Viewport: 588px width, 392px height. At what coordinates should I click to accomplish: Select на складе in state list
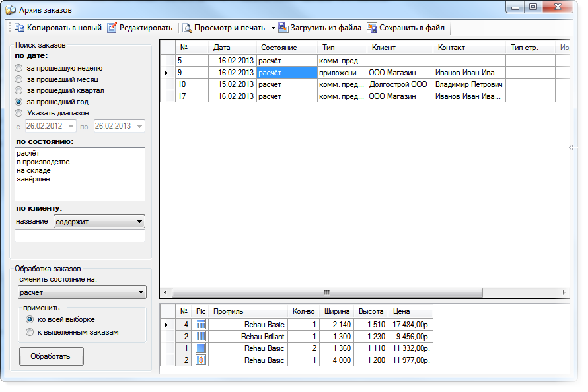pos(34,171)
